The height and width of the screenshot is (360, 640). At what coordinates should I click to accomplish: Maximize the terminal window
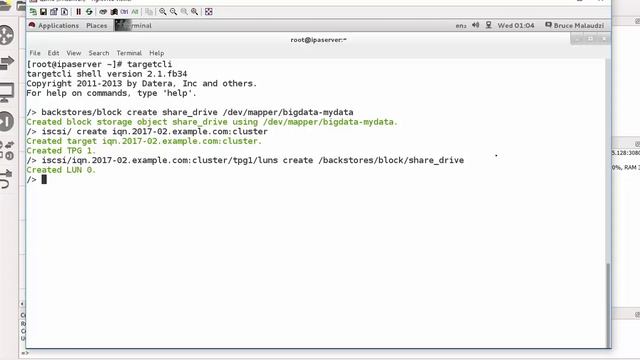point(590,39)
